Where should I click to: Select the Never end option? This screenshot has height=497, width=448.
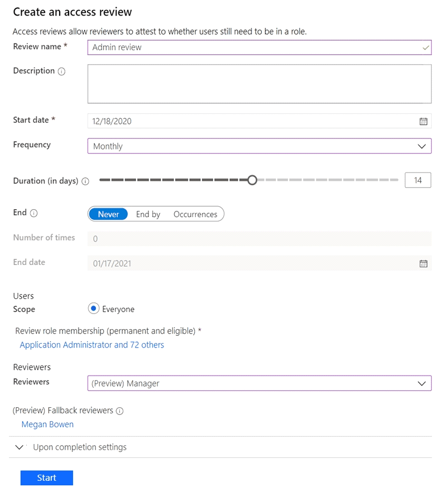pyautogui.click(x=108, y=214)
